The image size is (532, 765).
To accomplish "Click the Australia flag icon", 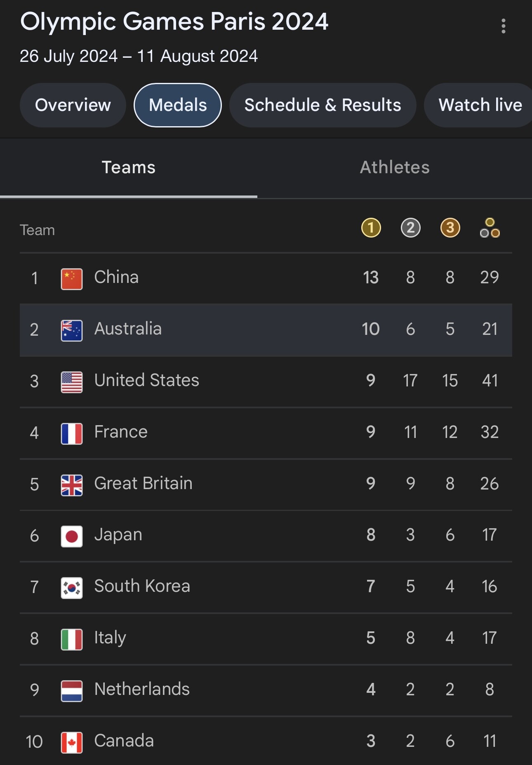I will [72, 330].
